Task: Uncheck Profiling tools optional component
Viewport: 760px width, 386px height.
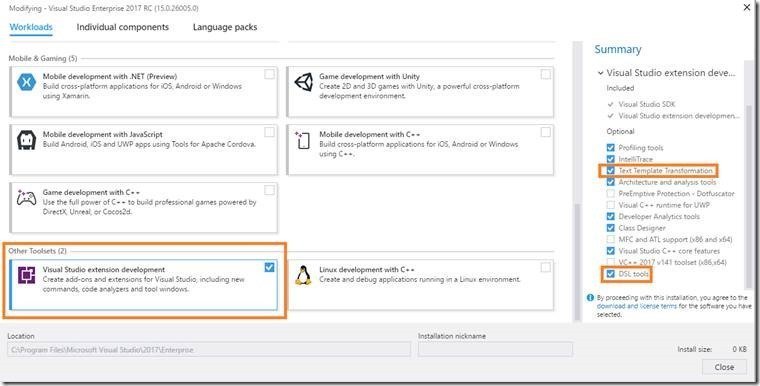Action: [611, 147]
